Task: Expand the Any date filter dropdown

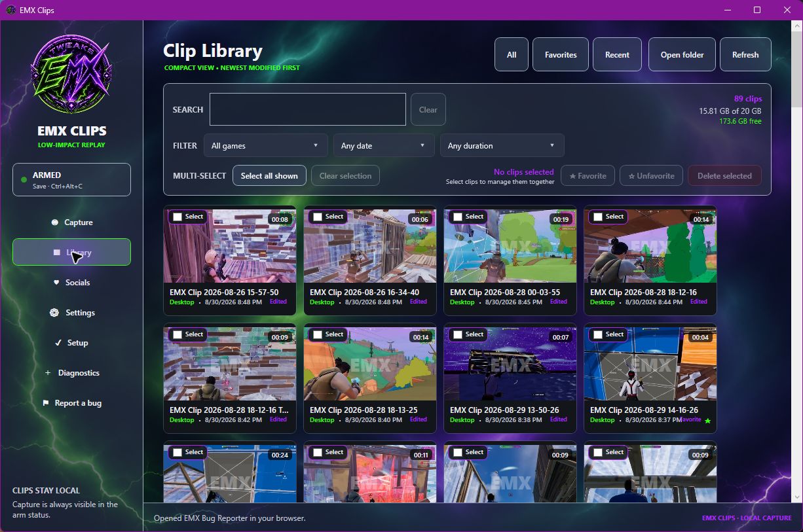Action: pos(384,145)
